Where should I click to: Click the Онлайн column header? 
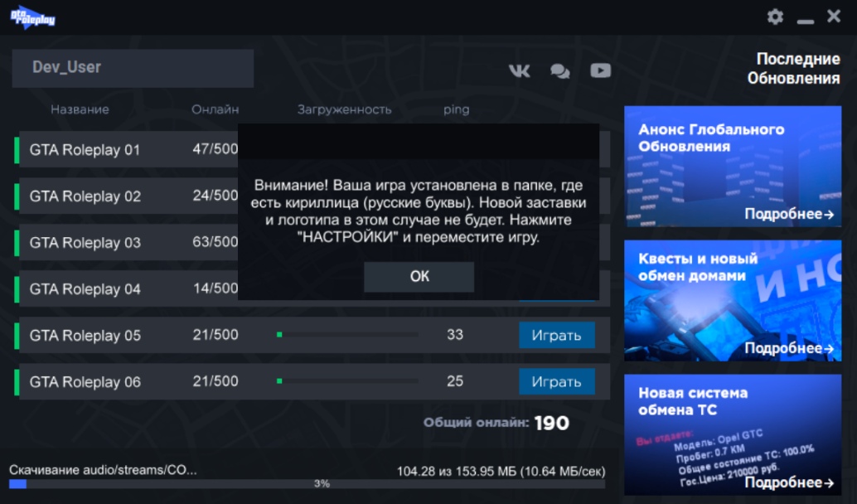click(x=215, y=109)
